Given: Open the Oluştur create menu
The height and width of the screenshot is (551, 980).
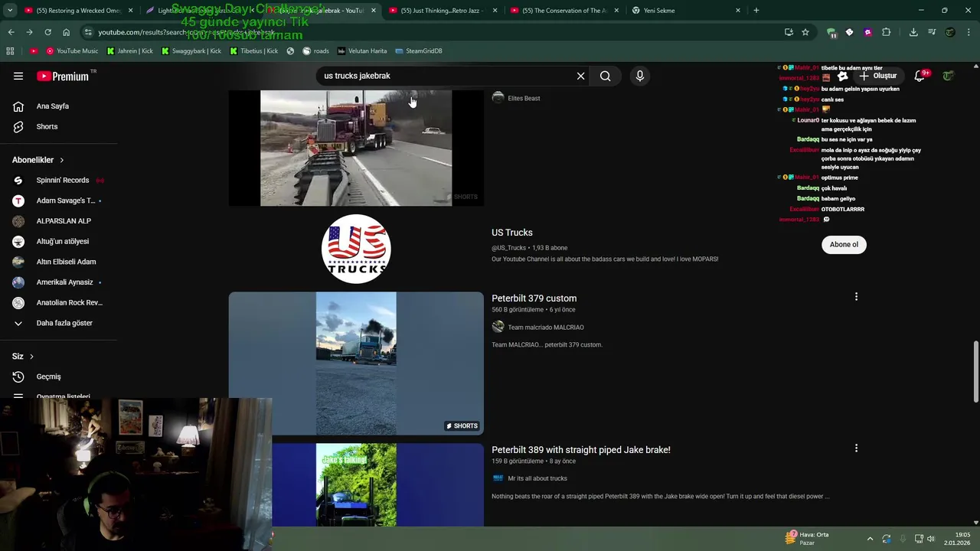Looking at the screenshot, I should tap(877, 76).
